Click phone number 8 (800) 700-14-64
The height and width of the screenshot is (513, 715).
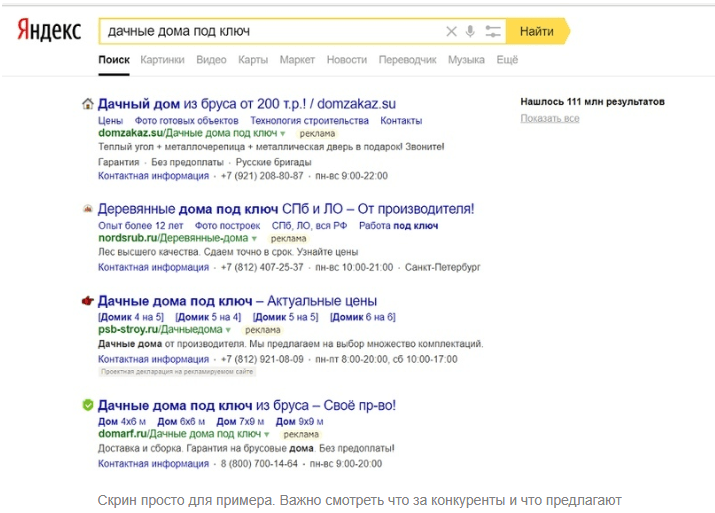coord(259,464)
